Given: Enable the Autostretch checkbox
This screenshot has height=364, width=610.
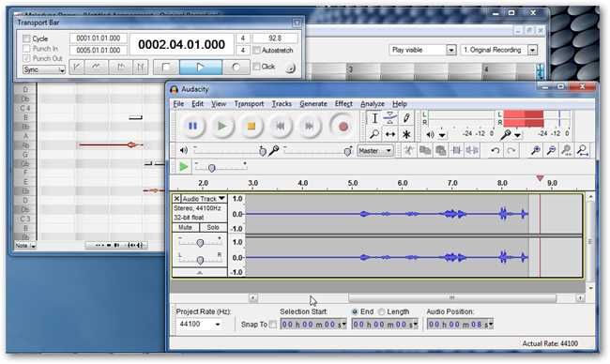Looking at the screenshot, I should click(x=256, y=50).
